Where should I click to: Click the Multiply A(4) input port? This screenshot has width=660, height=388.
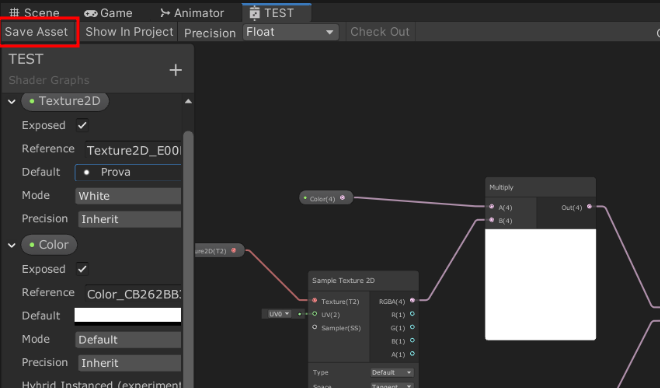pos(491,207)
